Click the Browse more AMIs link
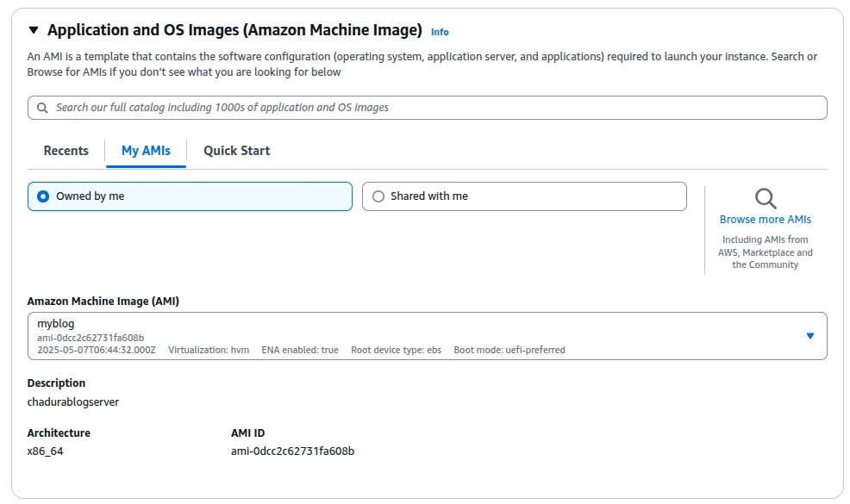850x504 pixels. pos(765,219)
